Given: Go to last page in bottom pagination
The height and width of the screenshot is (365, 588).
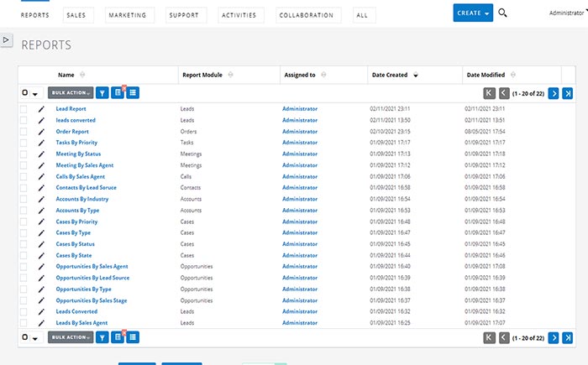Looking at the screenshot, I should [x=568, y=338].
